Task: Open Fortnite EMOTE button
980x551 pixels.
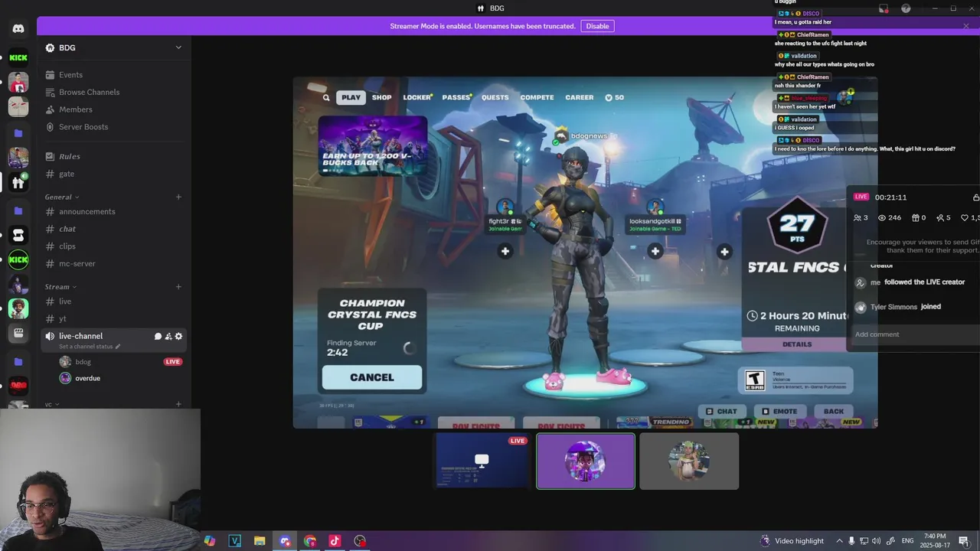Action: tap(779, 411)
